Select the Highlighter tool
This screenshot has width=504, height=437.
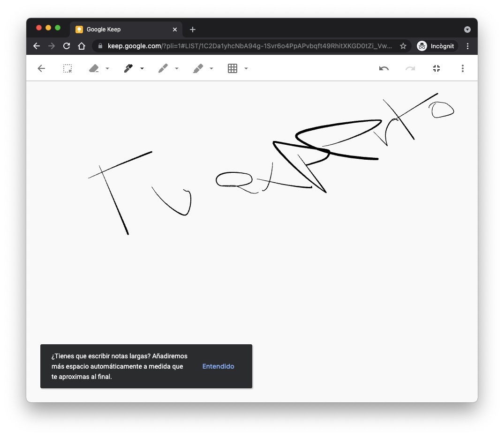[x=197, y=68]
